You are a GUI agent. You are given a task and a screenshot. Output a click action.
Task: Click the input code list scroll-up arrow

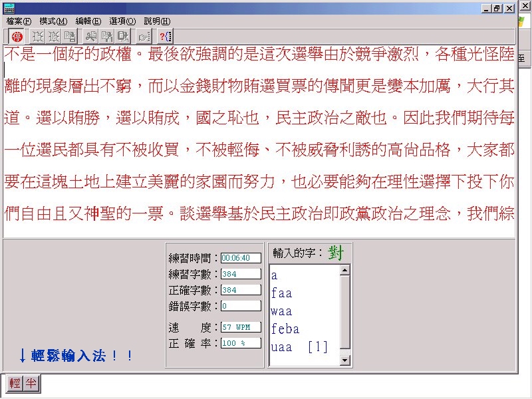click(x=344, y=271)
